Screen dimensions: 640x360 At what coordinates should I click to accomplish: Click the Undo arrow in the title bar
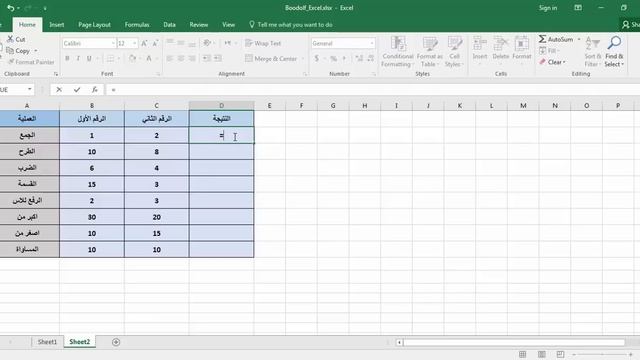click(x=11, y=8)
